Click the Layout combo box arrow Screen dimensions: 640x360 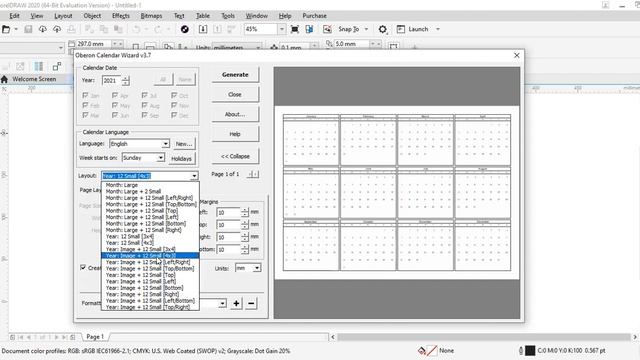pyautogui.click(x=194, y=176)
